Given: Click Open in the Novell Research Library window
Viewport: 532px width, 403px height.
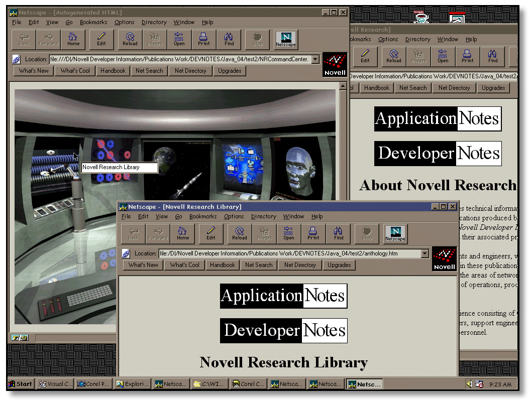Looking at the screenshot, I should pyautogui.click(x=289, y=234).
